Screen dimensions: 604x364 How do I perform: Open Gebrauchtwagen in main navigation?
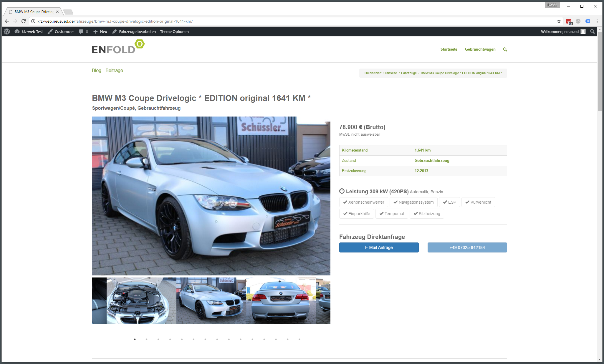pyautogui.click(x=480, y=49)
